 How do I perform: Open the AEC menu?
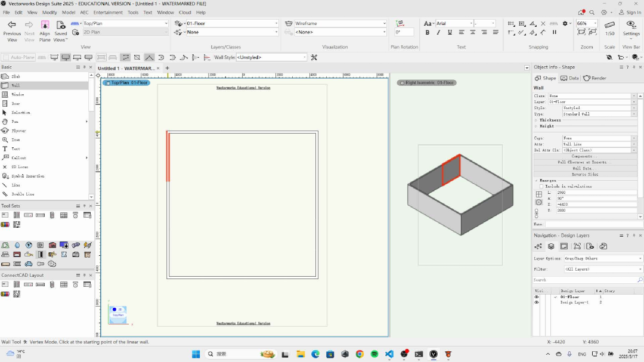tap(84, 12)
